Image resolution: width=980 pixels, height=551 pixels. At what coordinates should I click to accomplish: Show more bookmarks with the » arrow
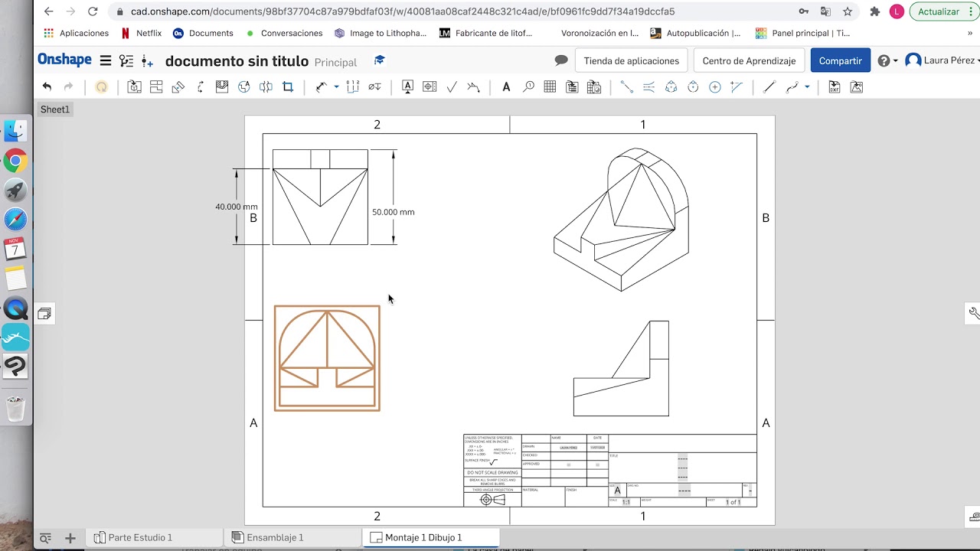970,33
